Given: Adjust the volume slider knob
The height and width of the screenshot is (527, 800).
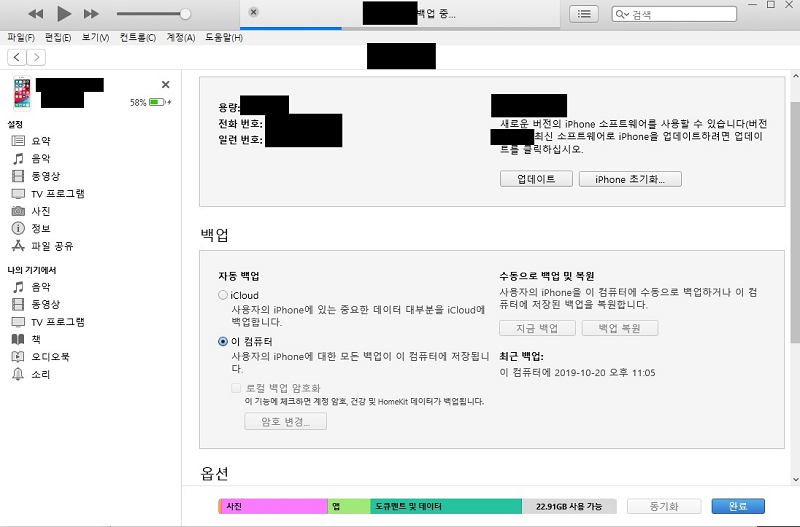Looking at the screenshot, I should 185,14.
